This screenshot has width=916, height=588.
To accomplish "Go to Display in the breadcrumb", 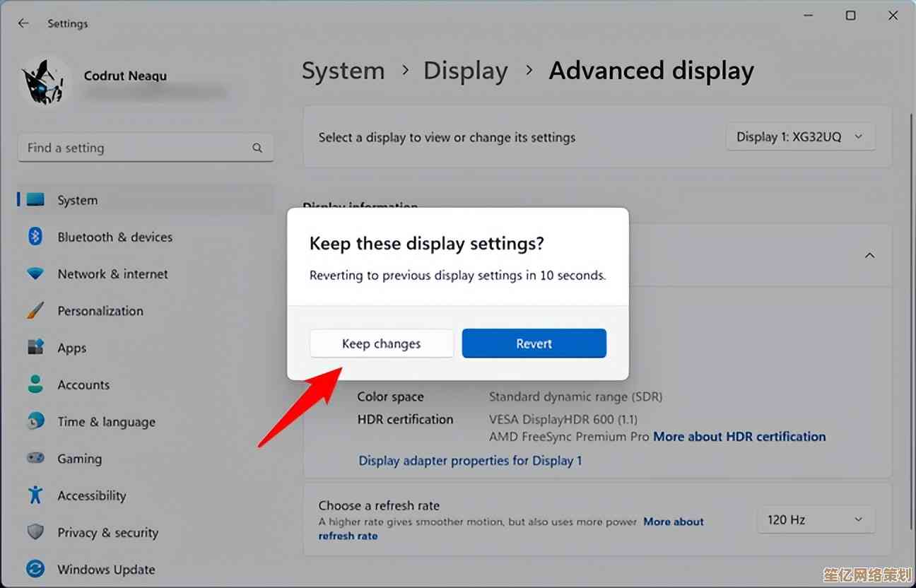I will pyautogui.click(x=465, y=71).
